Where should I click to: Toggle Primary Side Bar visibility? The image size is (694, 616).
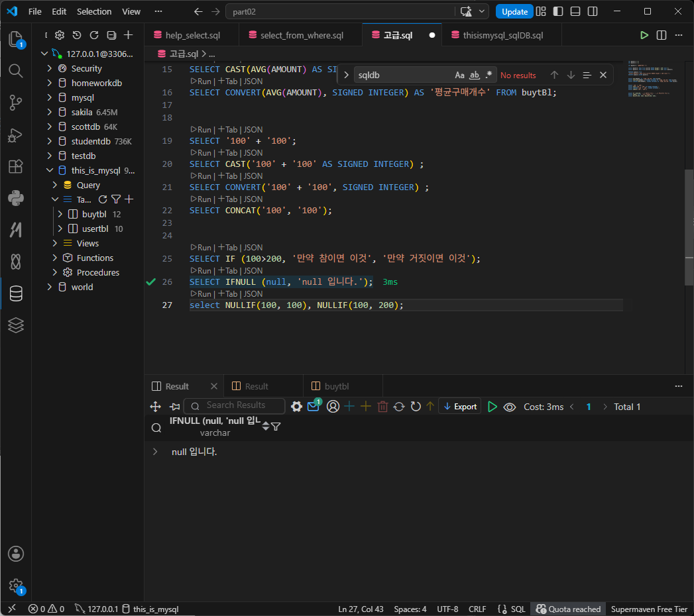pyautogui.click(x=558, y=11)
